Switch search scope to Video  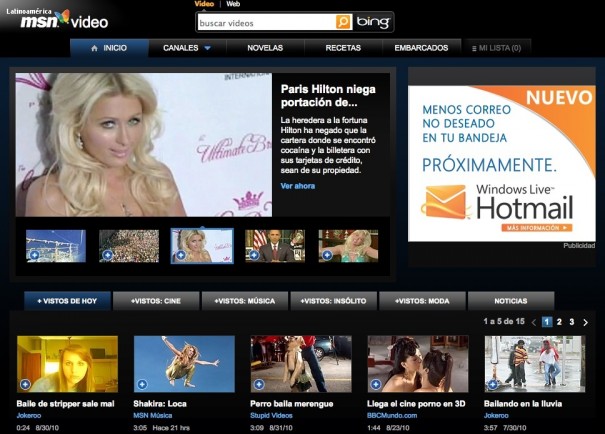coord(204,4)
